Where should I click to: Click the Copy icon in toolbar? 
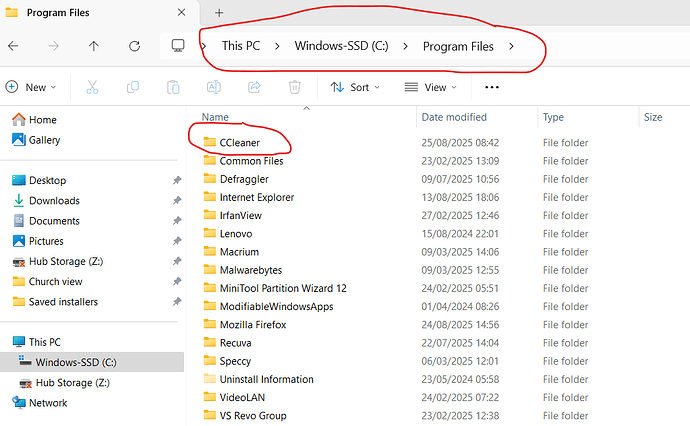point(132,87)
